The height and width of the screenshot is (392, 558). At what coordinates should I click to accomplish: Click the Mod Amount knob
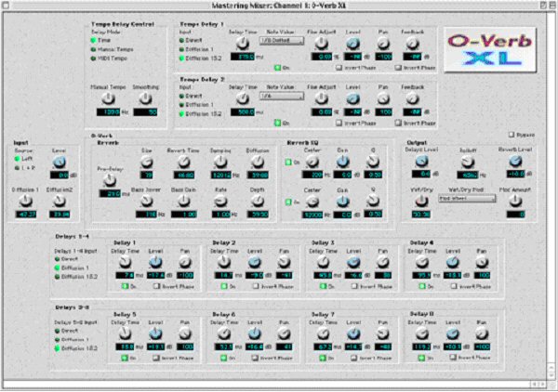tap(515, 202)
